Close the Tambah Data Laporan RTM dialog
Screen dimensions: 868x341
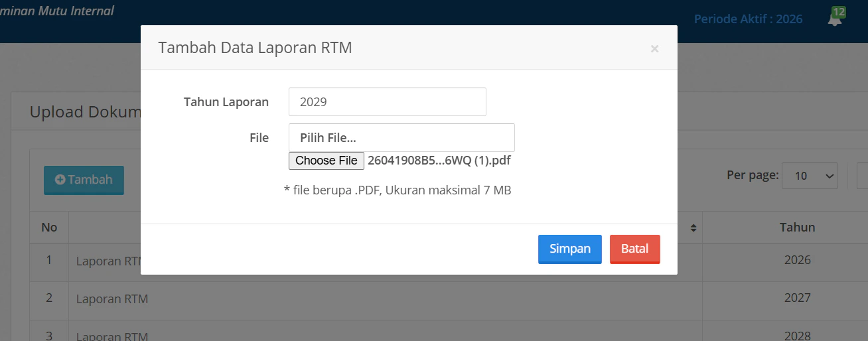(x=654, y=48)
